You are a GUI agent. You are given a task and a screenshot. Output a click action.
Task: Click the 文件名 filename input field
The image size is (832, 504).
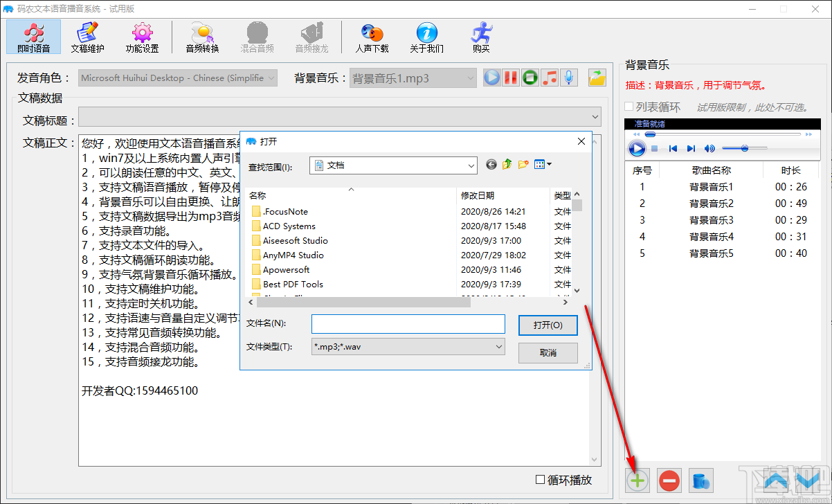point(408,324)
